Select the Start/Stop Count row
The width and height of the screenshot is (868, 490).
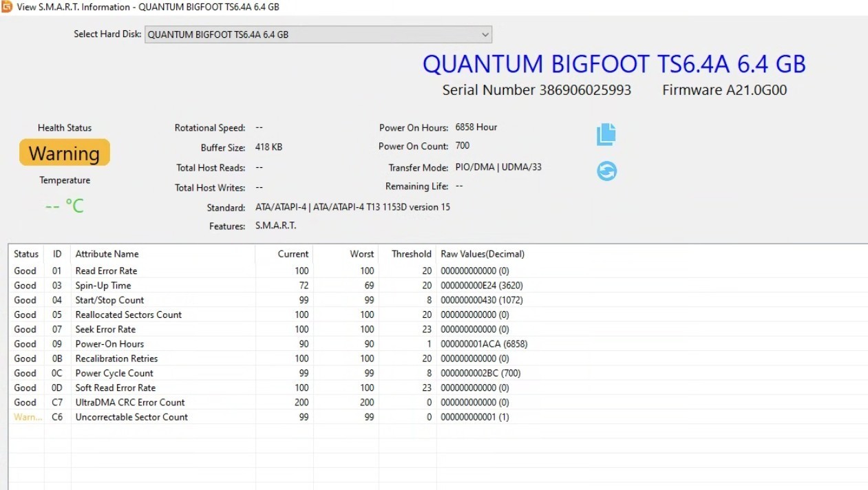(x=438, y=300)
